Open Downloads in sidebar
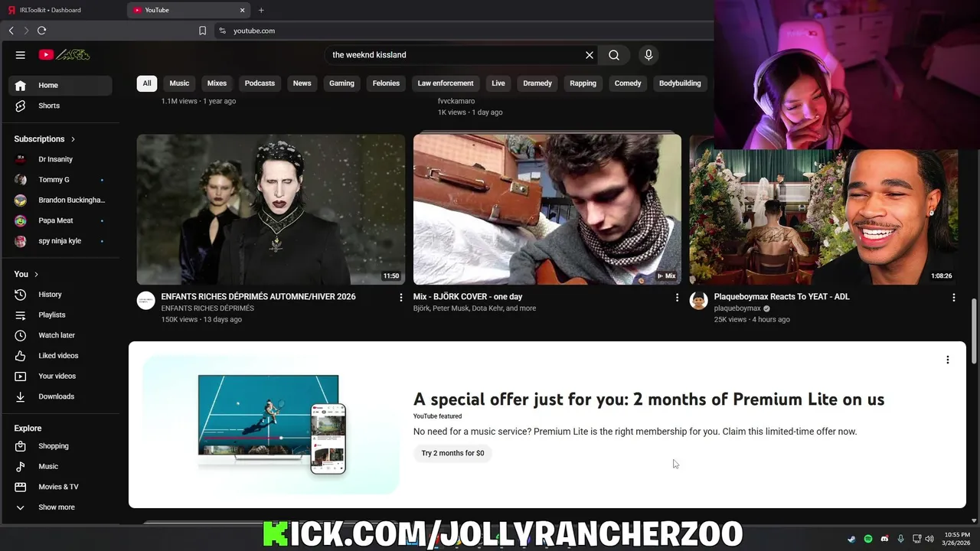This screenshot has height=551, width=980. point(60,396)
